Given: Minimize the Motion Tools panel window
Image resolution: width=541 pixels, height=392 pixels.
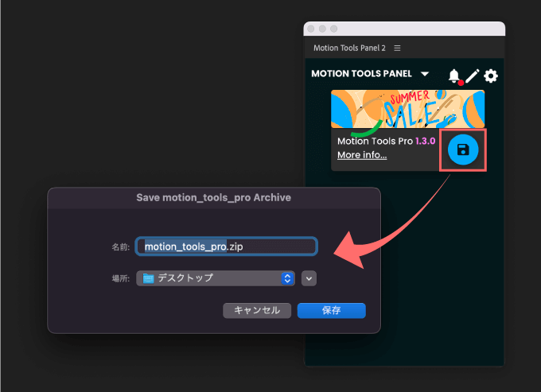Looking at the screenshot, I should point(322,29).
